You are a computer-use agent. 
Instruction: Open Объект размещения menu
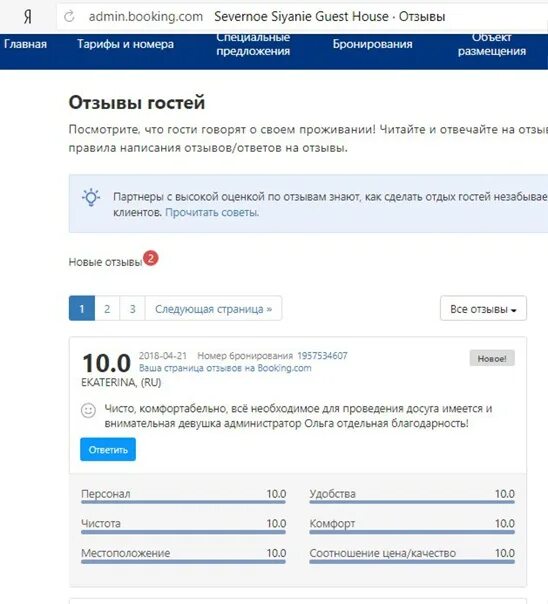[492, 44]
